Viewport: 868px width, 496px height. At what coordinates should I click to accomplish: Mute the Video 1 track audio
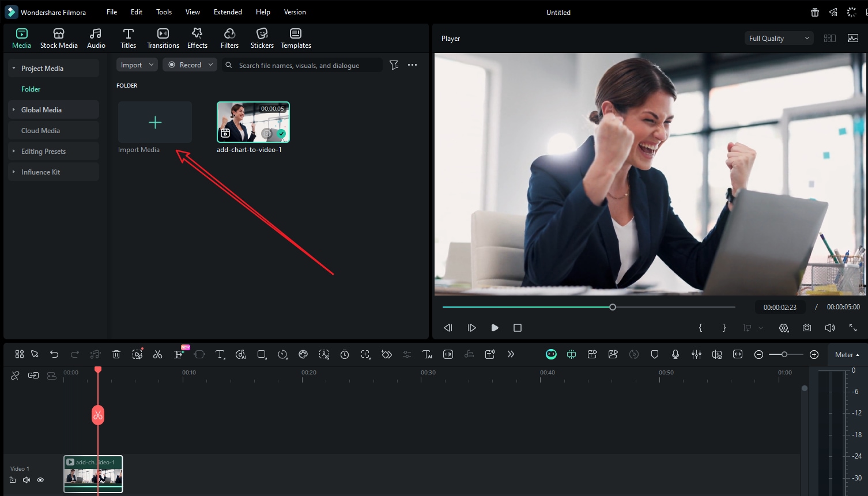tap(27, 480)
